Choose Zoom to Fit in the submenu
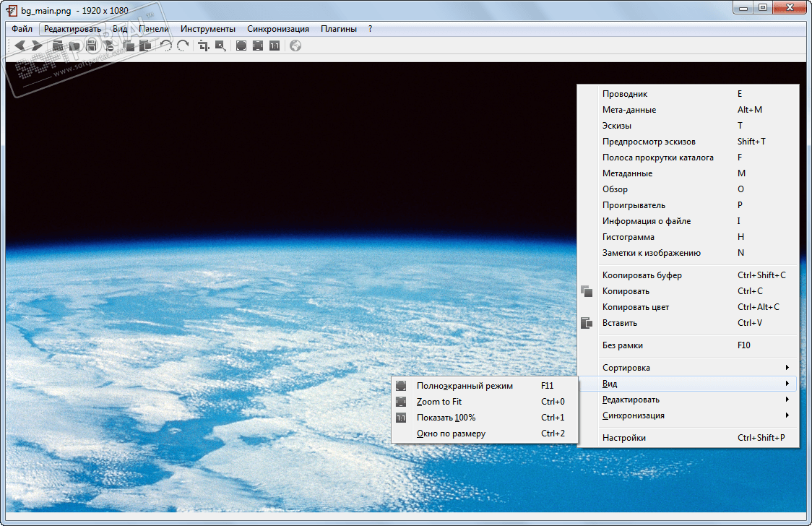 439,402
